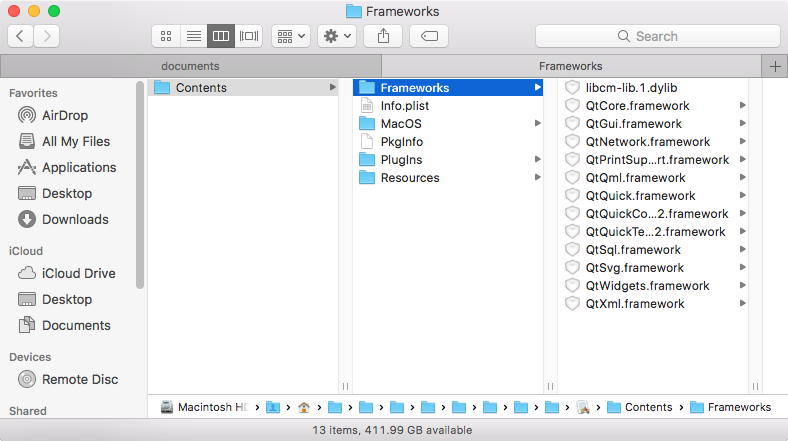
Task: Click Frameworks in the path bar
Action: click(x=731, y=407)
